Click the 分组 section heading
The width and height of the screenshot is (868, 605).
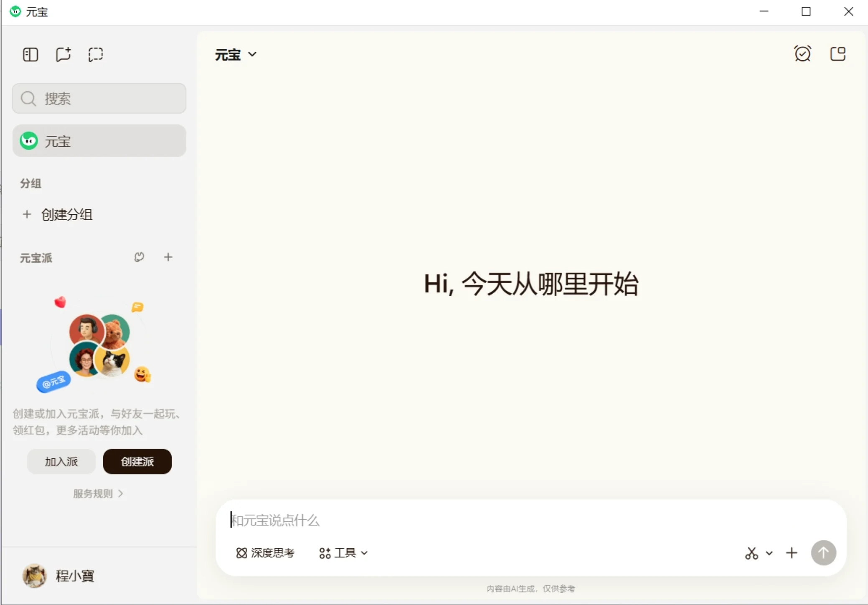[30, 183]
